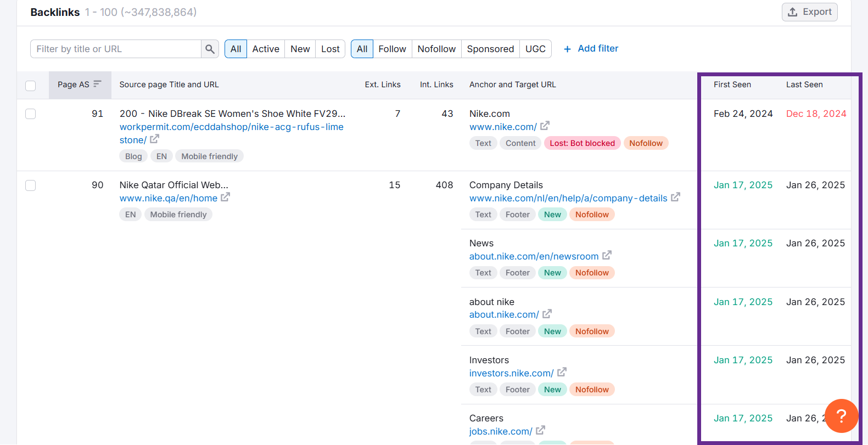Click the 200 - Nike DBreak SE title
This screenshot has height=445, width=868.
pyautogui.click(x=233, y=114)
